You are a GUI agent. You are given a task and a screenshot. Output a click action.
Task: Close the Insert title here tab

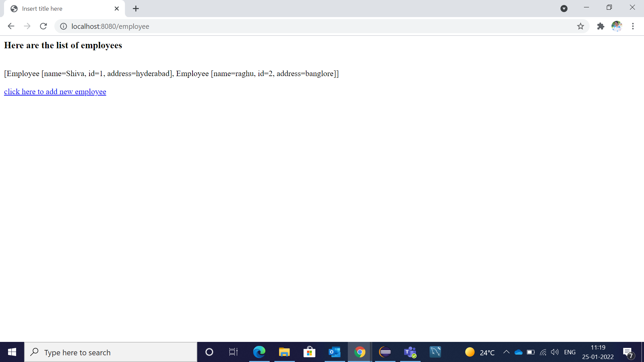(116, 9)
